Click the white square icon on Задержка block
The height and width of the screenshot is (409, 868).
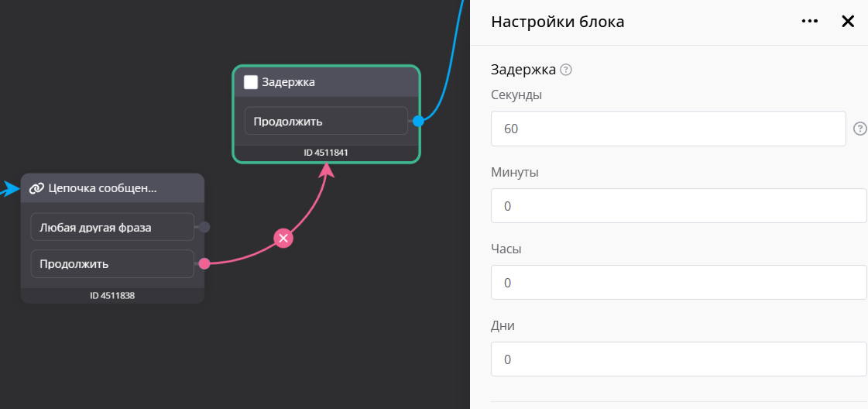pos(251,82)
